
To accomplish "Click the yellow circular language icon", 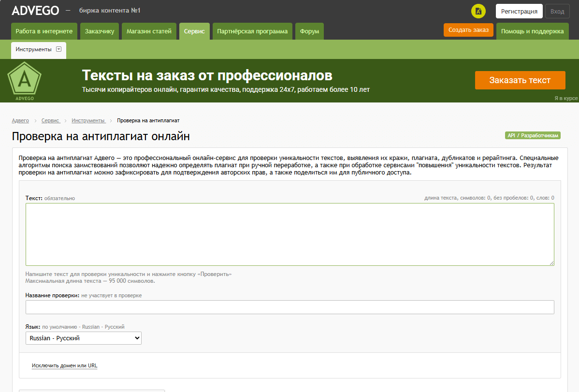I will (x=478, y=11).
